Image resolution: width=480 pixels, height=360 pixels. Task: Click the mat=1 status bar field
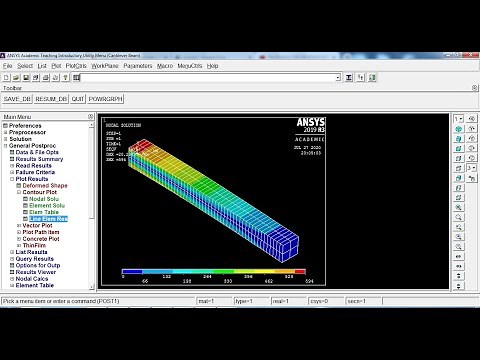[213, 301]
